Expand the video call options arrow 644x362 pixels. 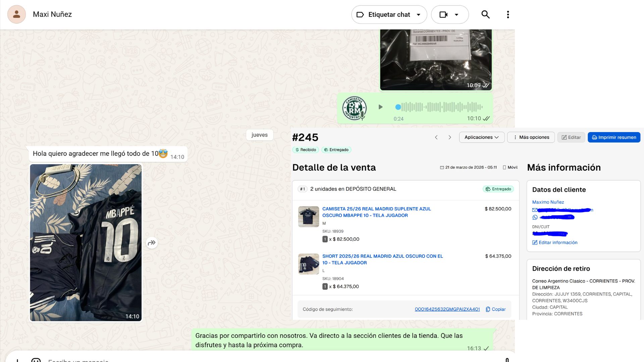[457, 15]
